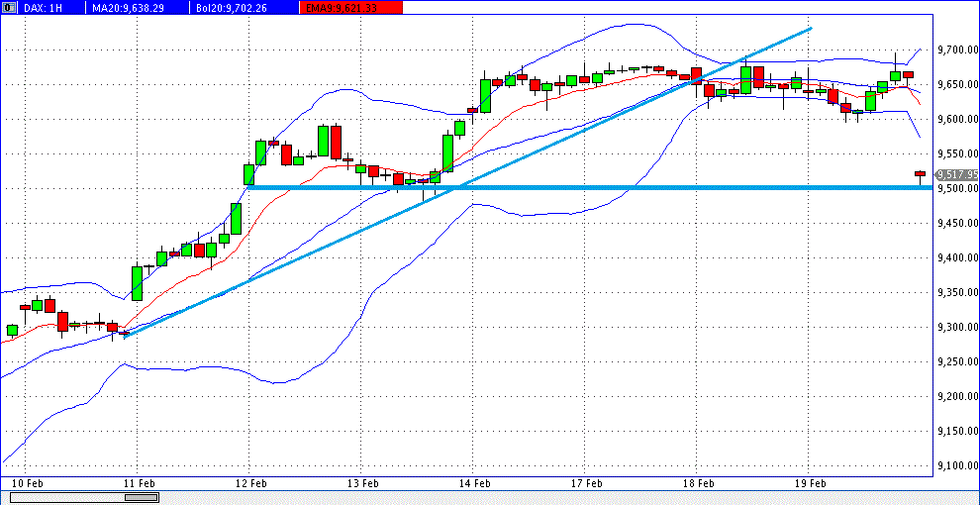Click the 11 Feb date label
The width and height of the screenshot is (980, 505).
(140, 483)
